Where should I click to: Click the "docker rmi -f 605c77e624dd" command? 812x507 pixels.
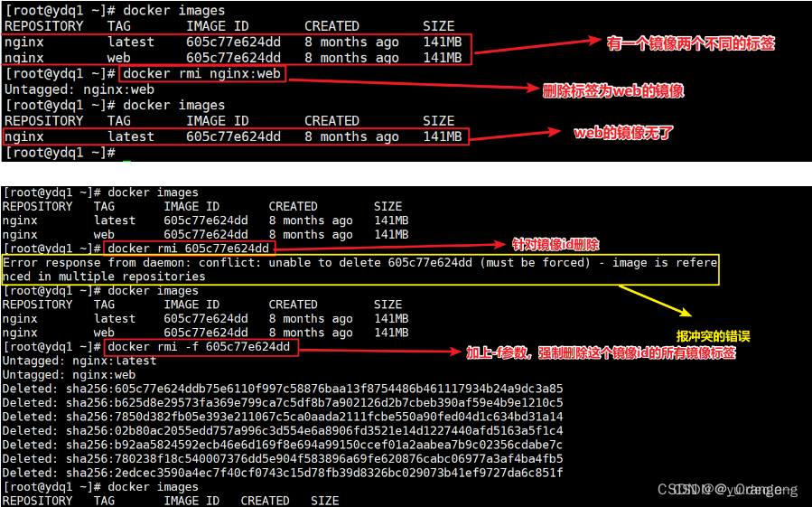tap(199, 347)
